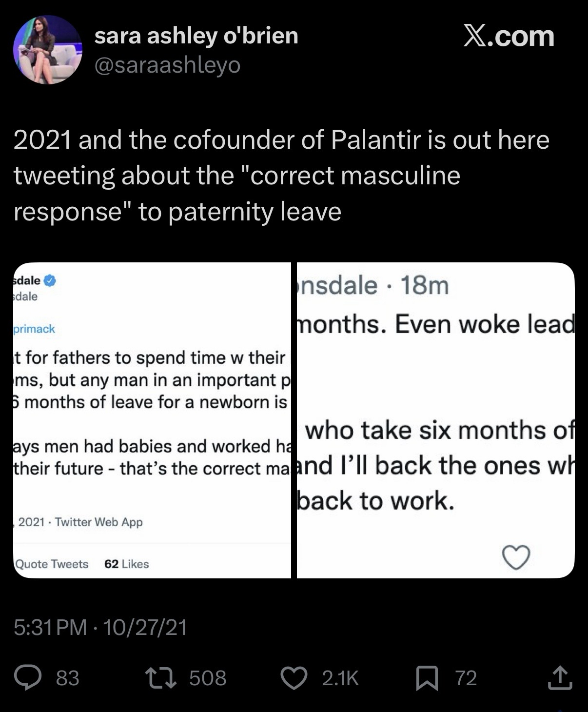Click the 62 Likes label in the screenshot
This screenshot has height=712, width=588.
click(126, 564)
